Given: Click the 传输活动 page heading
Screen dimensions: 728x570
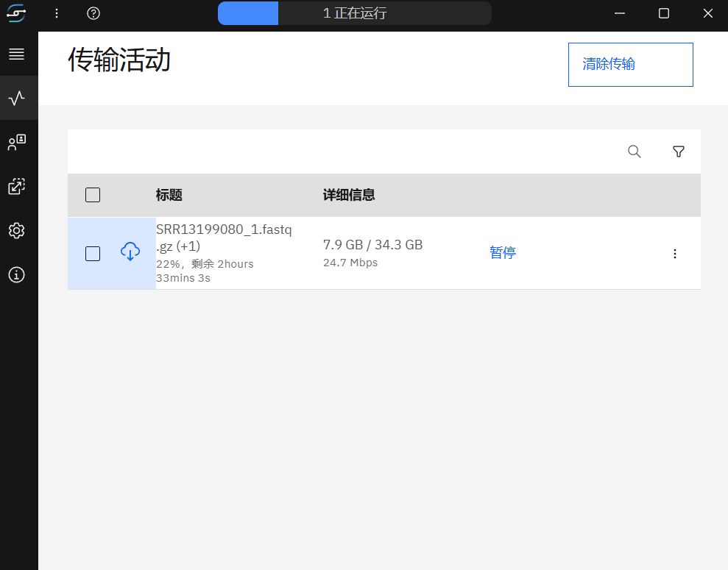Looking at the screenshot, I should coord(119,60).
